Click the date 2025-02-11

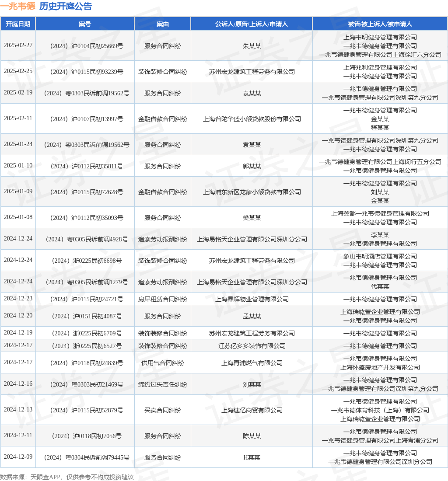(x=18, y=119)
